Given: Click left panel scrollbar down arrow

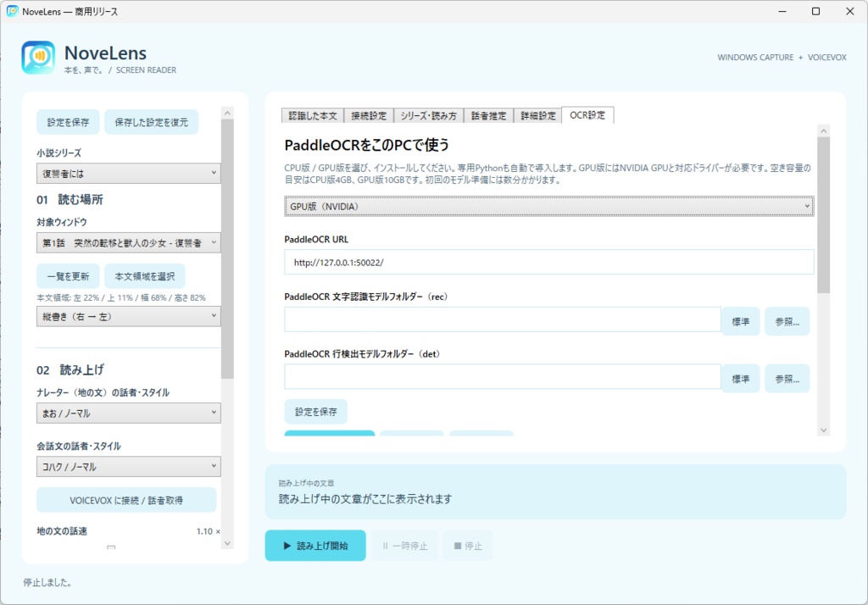Looking at the screenshot, I should click(x=227, y=543).
